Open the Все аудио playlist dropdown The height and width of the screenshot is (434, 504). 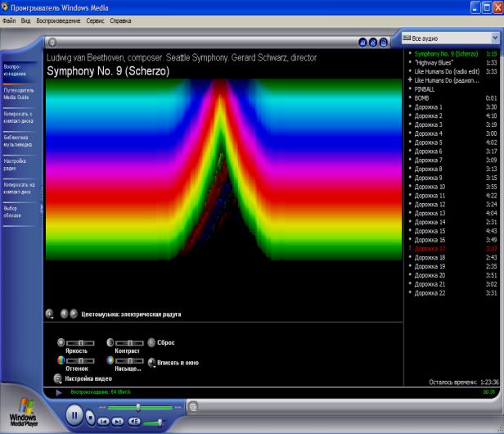tap(450, 38)
